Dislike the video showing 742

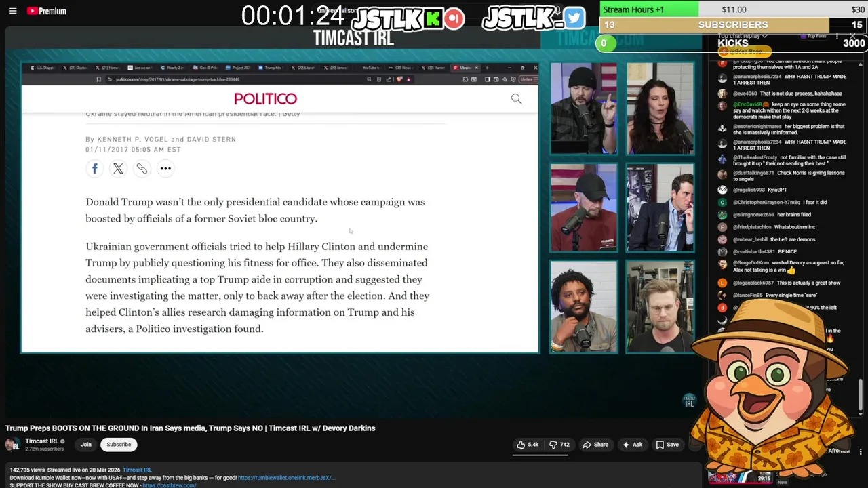(x=559, y=445)
